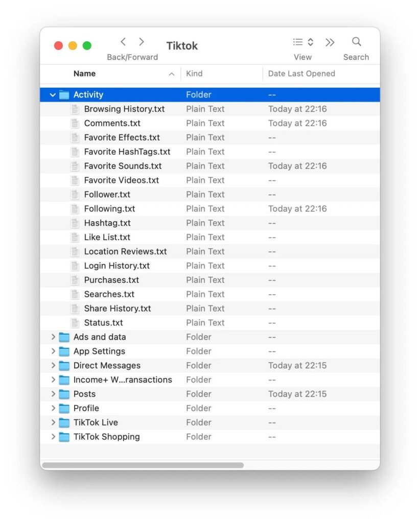Click the Profile folder icon

[64, 408]
